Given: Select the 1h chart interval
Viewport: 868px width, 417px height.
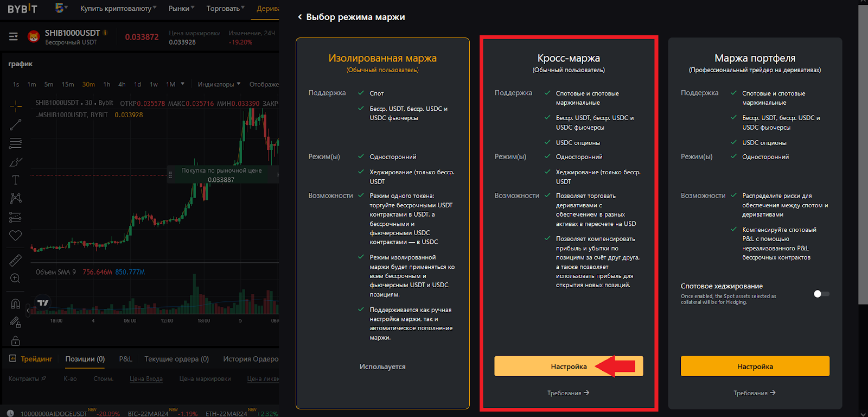Looking at the screenshot, I should pos(107,84).
